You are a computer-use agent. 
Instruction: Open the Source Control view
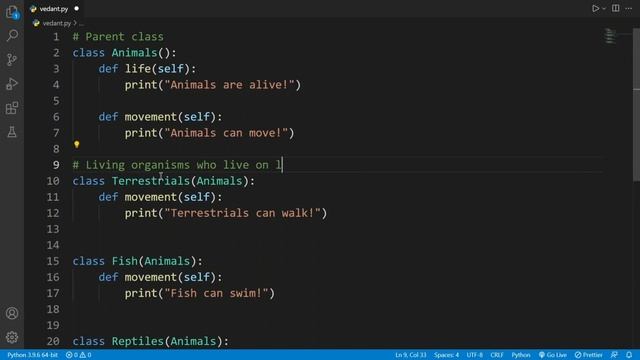click(12, 60)
